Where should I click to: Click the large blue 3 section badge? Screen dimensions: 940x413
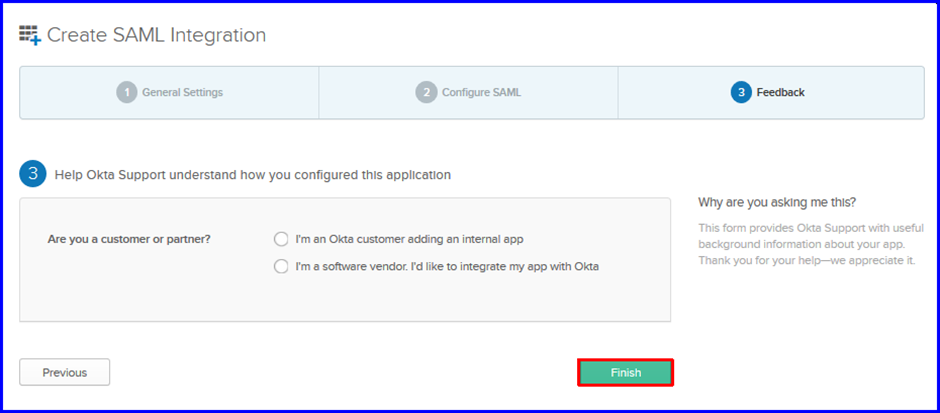(33, 174)
